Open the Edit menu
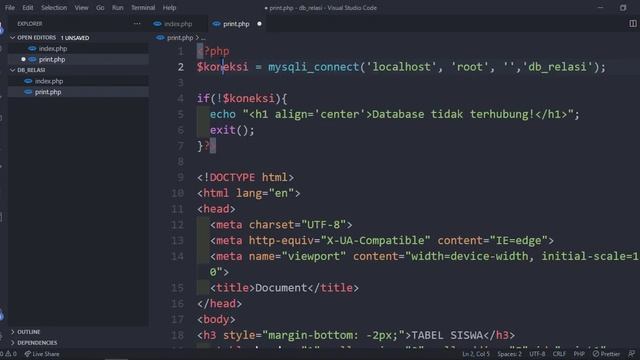This screenshot has height=360, width=640. (28, 8)
